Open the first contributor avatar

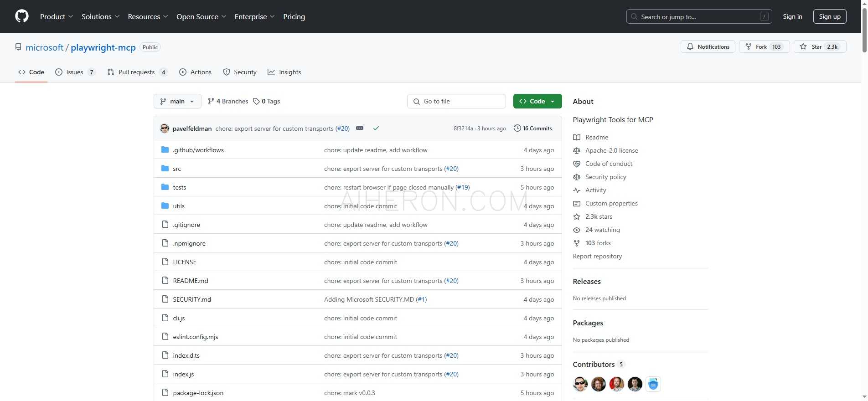point(580,384)
